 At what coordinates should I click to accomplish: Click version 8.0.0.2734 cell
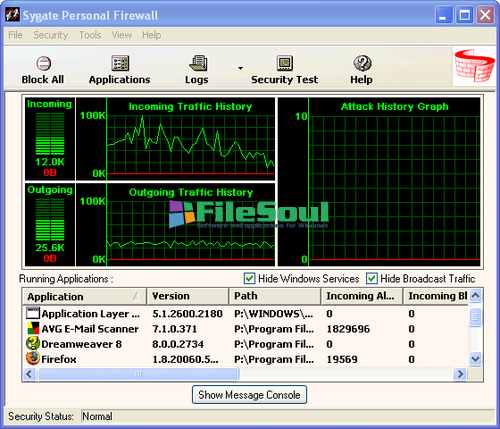click(x=178, y=344)
